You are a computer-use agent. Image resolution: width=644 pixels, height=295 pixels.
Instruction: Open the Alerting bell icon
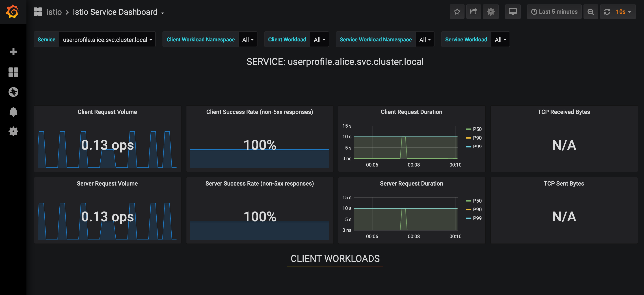pyautogui.click(x=13, y=112)
